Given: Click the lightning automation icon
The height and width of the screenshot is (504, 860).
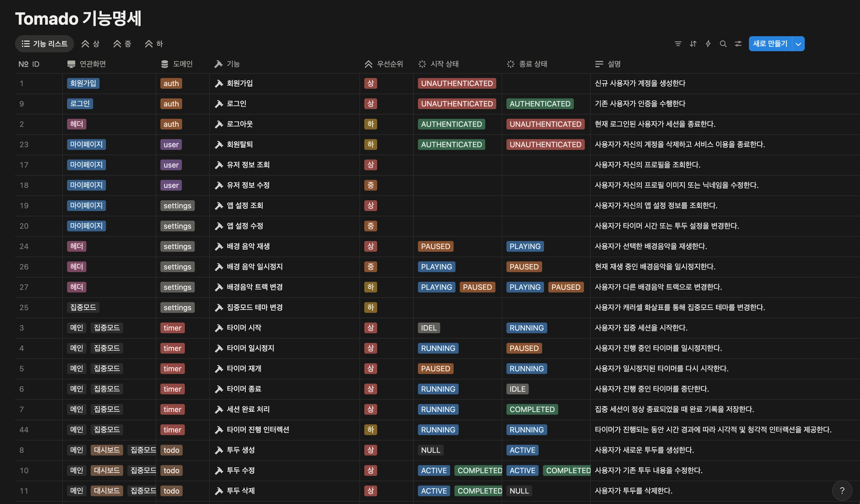Looking at the screenshot, I should tap(708, 44).
